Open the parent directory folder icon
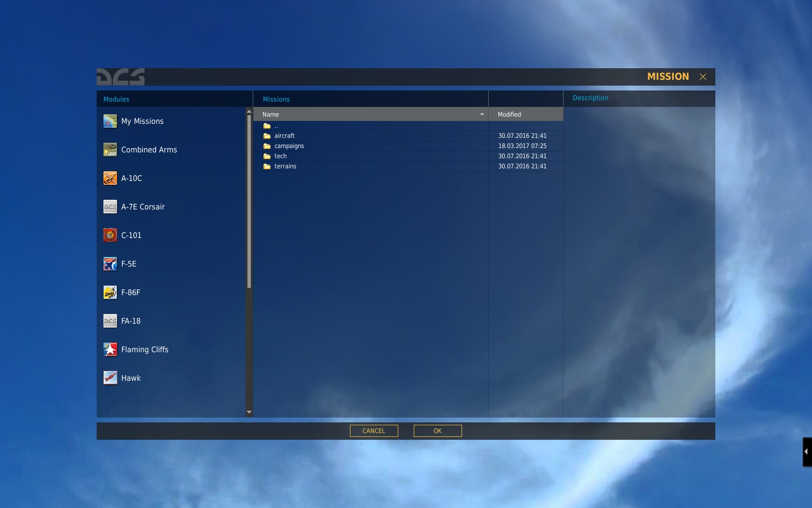The height and width of the screenshot is (508, 812). (x=267, y=126)
